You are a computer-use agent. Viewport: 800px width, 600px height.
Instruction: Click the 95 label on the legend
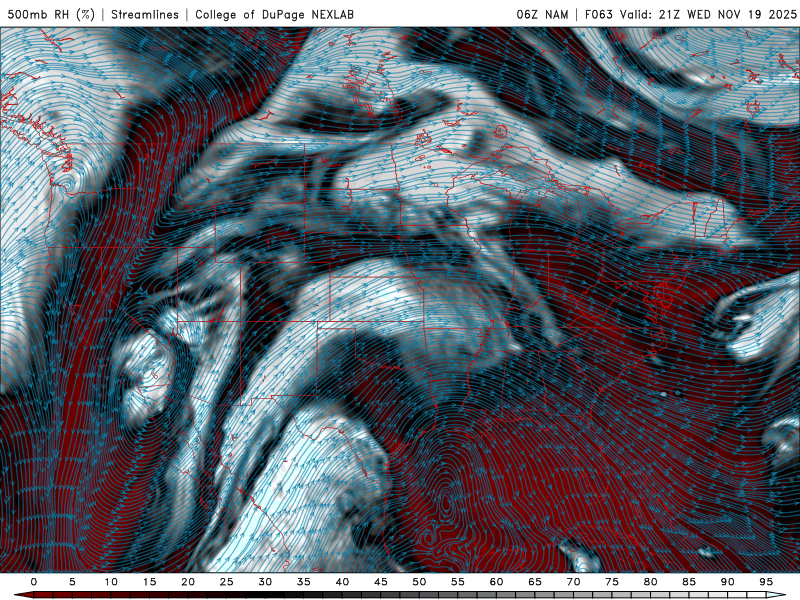(x=766, y=582)
